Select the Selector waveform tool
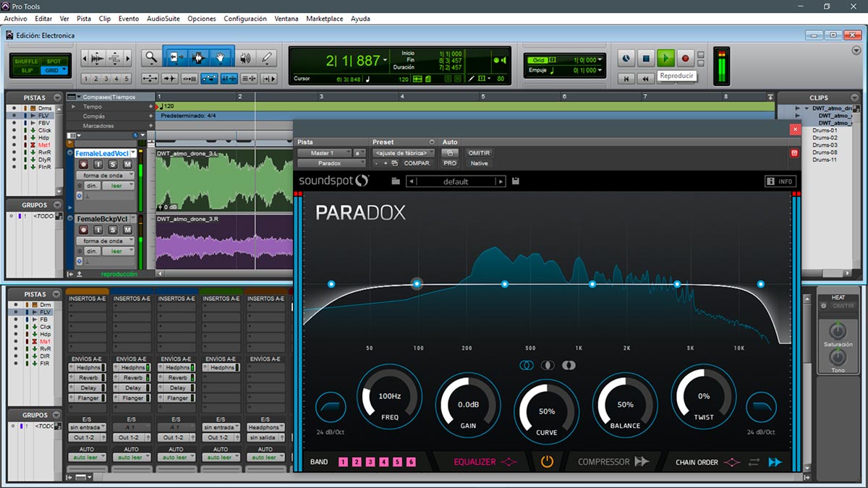 pyautogui.click(x=198, y=58)
